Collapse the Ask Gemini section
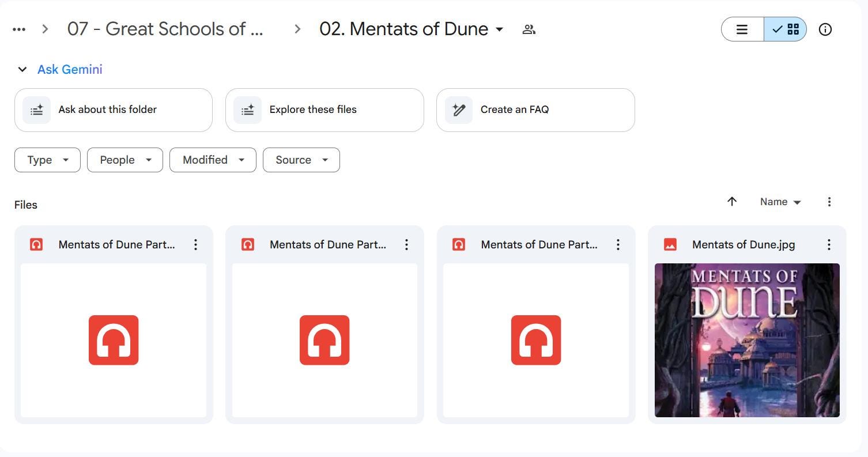 [x=22, y=70]
